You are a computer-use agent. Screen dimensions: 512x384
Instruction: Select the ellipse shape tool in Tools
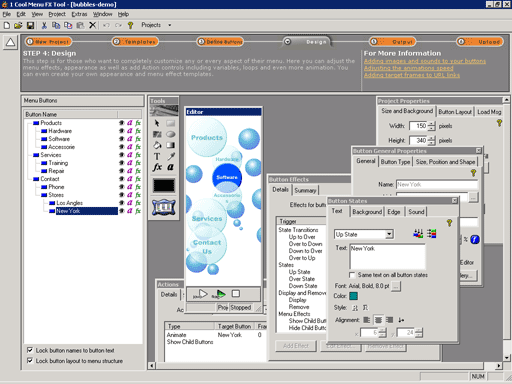pyautogui.click(x=171, y=134)
